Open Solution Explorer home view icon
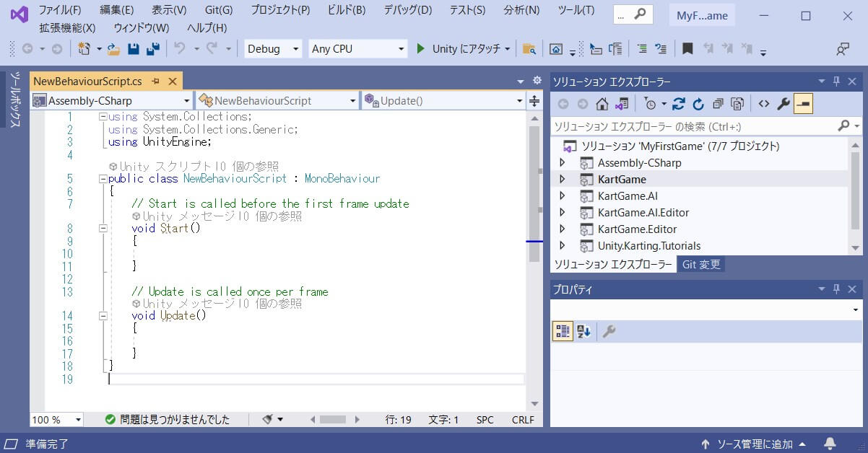This screenshot has width=868, height=453. (x=602, y=103)
